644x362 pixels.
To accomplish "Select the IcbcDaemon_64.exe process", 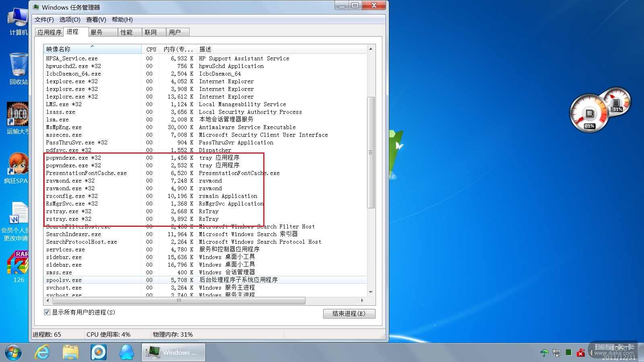I will (205, 74).
